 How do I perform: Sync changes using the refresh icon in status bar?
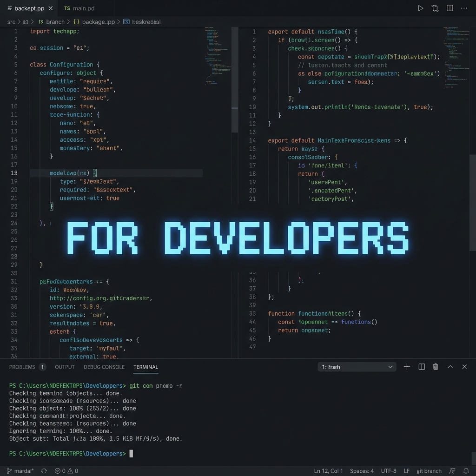point(44,471)
